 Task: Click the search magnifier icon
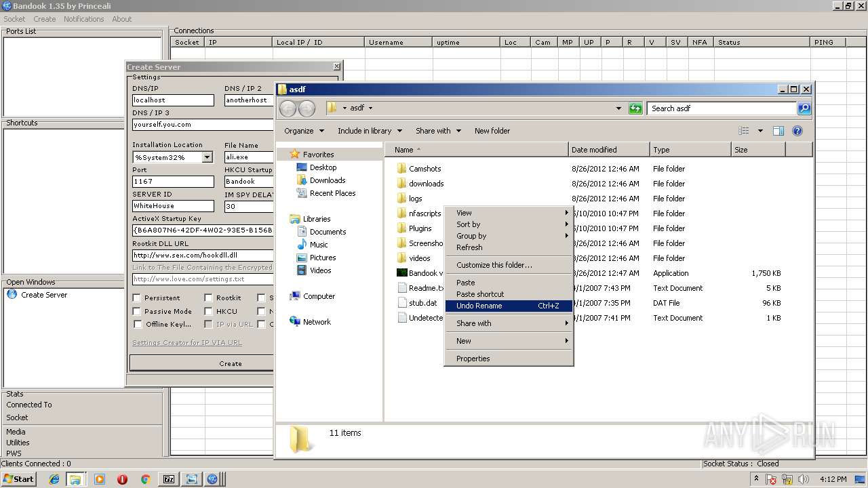click(804, 108)
